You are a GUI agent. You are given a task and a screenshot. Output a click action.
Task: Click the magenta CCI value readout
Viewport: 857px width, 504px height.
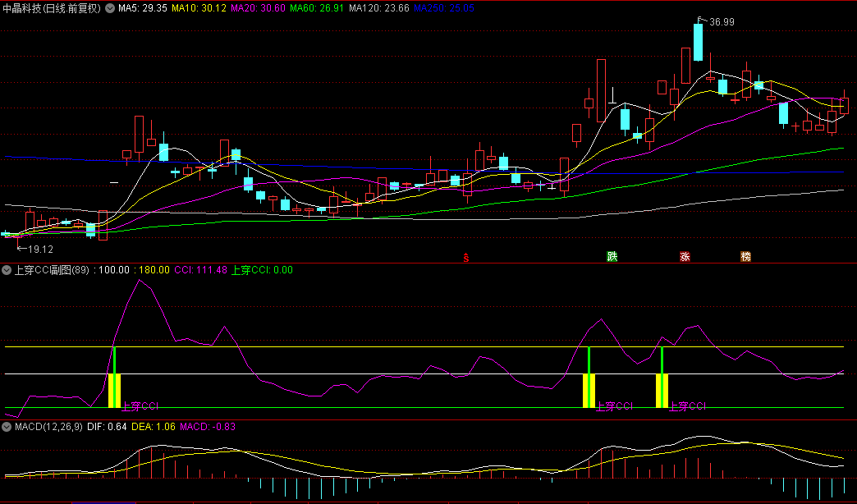pyautogui.click(x=200, y=269)
